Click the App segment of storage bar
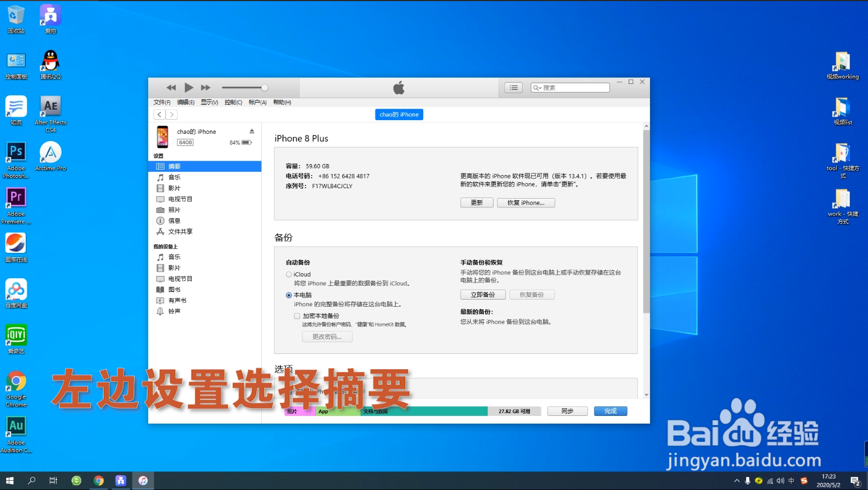This screenshot has height=490, width=868. 338,412
